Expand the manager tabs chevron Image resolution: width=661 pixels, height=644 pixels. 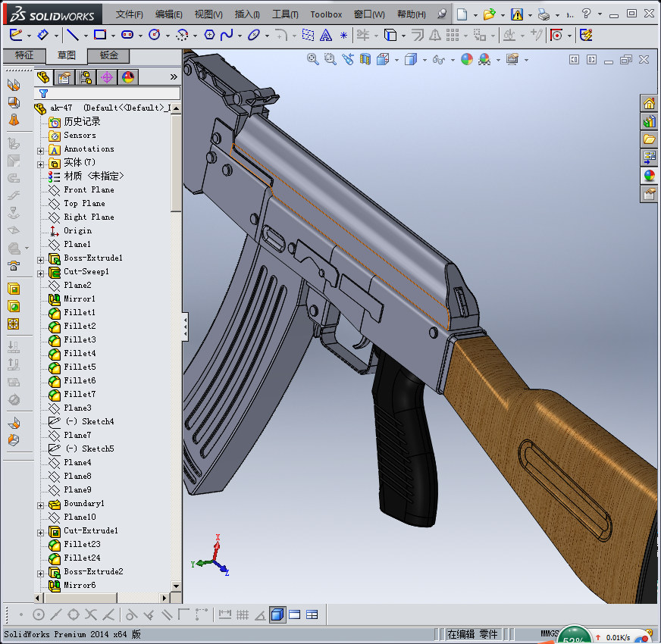coord(174,77)
